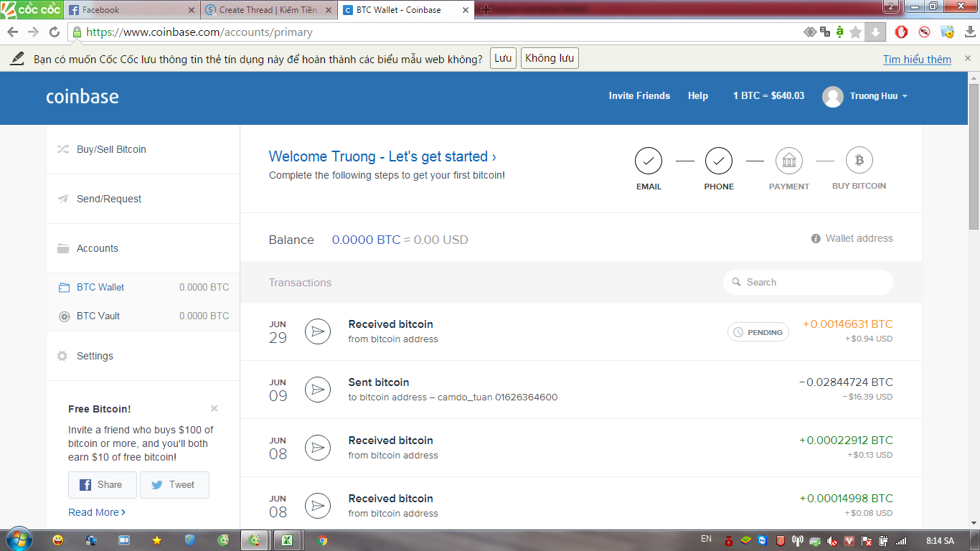Click the Wallet address link
The image size is (980, 551).
pyautogui.click(x=859, y=238)
